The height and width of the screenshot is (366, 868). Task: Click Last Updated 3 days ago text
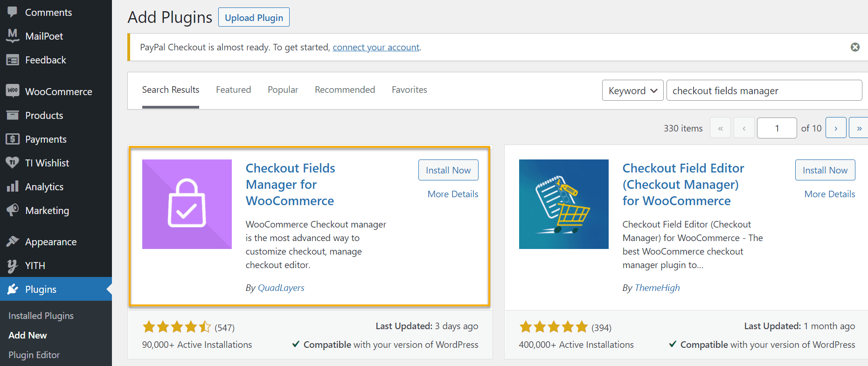(427, 326)
